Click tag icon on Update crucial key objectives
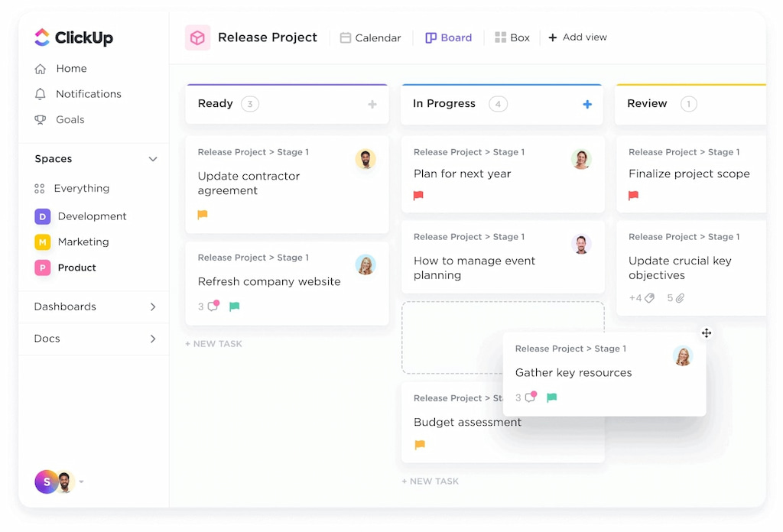 649,298
